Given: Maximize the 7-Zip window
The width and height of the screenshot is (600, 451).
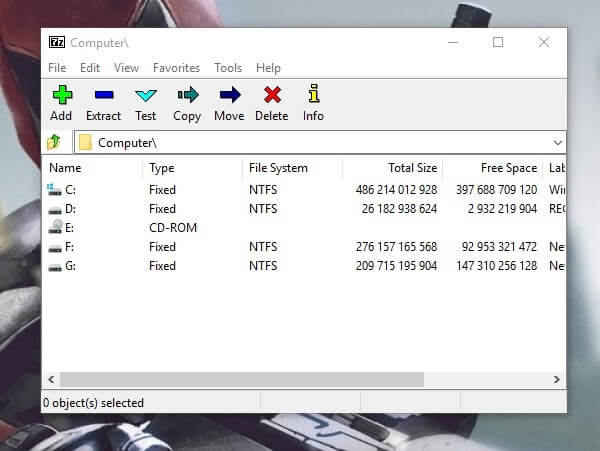Looking at the screenshot, I should point(498,42).
